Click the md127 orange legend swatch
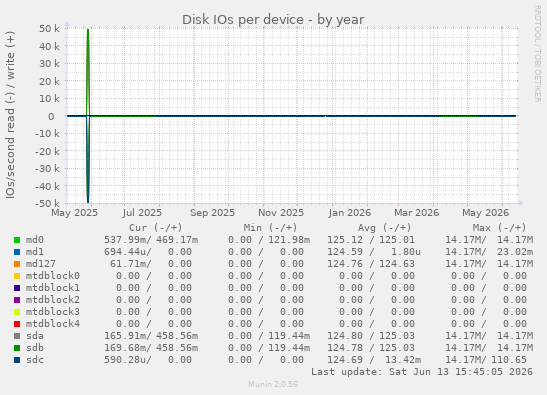Image resolution: width=547 pixels, height=395 pixels. (17, 264)
